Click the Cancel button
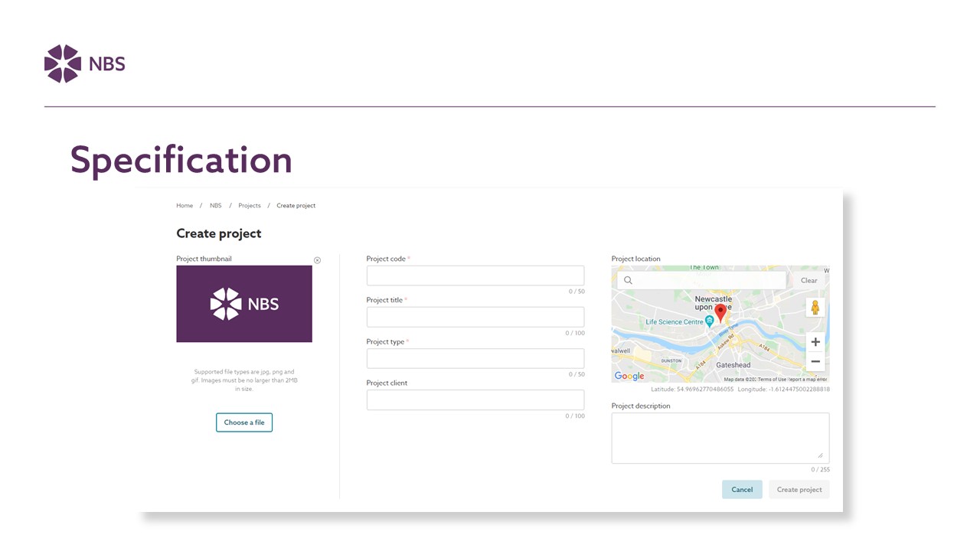The height and width of the screenshot is (551, 980). pyautogui.click(x=742, y=490)
